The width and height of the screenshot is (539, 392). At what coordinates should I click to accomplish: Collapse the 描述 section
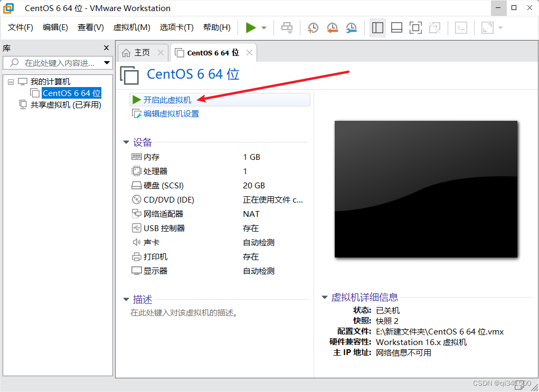click(126, 300)
